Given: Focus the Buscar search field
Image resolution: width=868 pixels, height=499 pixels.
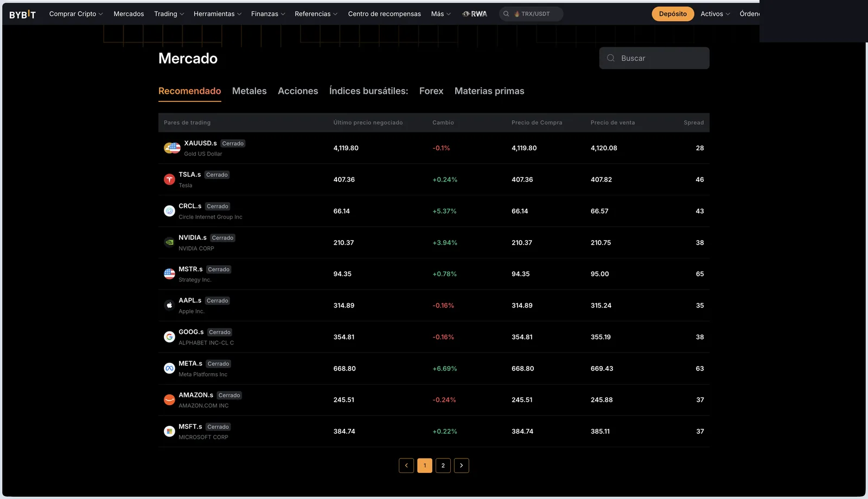Looking at the screenshot, I should click(x=654, y=58).
